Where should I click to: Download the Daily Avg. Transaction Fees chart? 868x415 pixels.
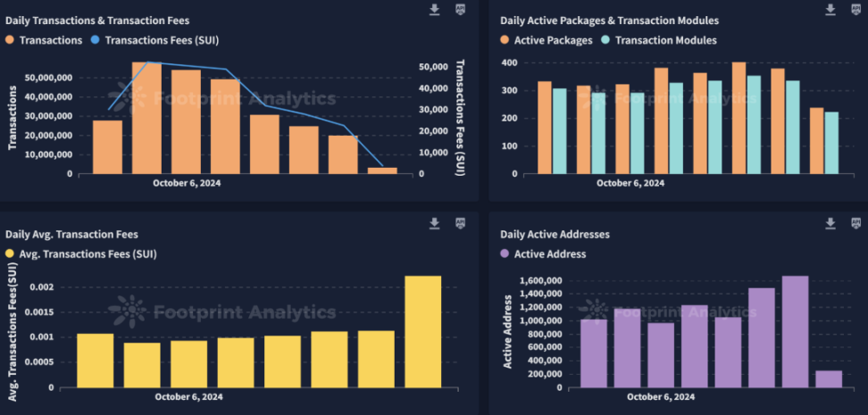tap(435, 223)
